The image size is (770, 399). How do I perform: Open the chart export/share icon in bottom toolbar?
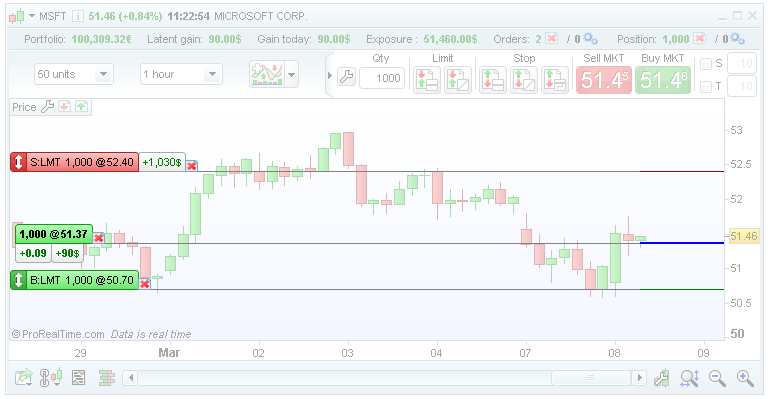click(23, 378)
